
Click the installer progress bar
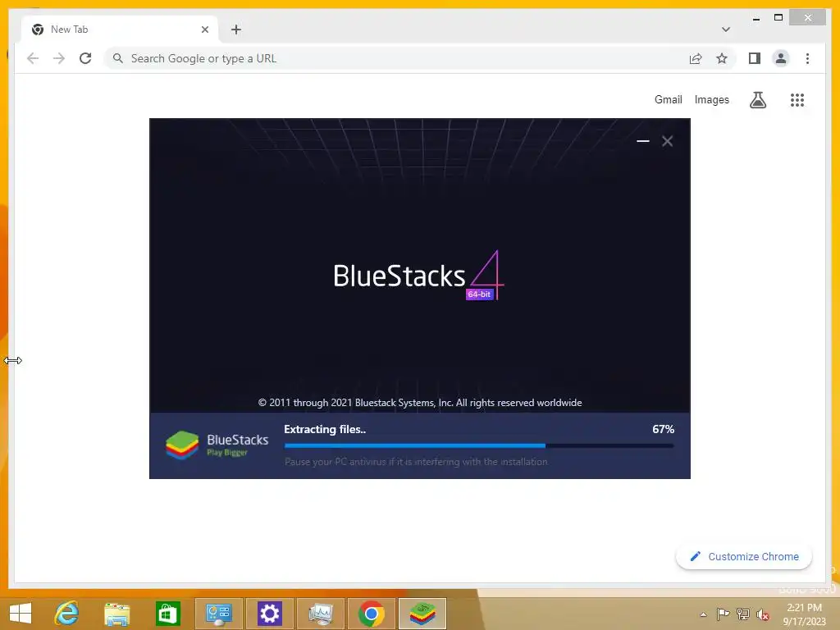[x=479, y=445]
